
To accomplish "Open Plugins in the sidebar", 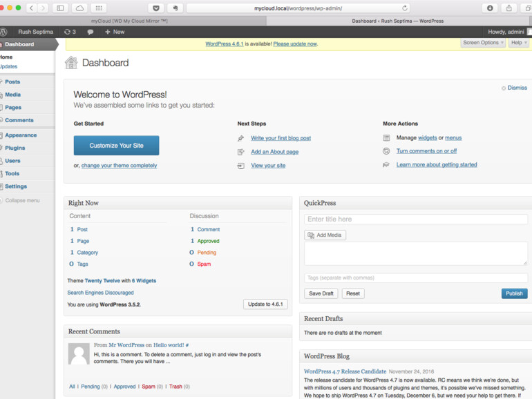I will (15, 148).
